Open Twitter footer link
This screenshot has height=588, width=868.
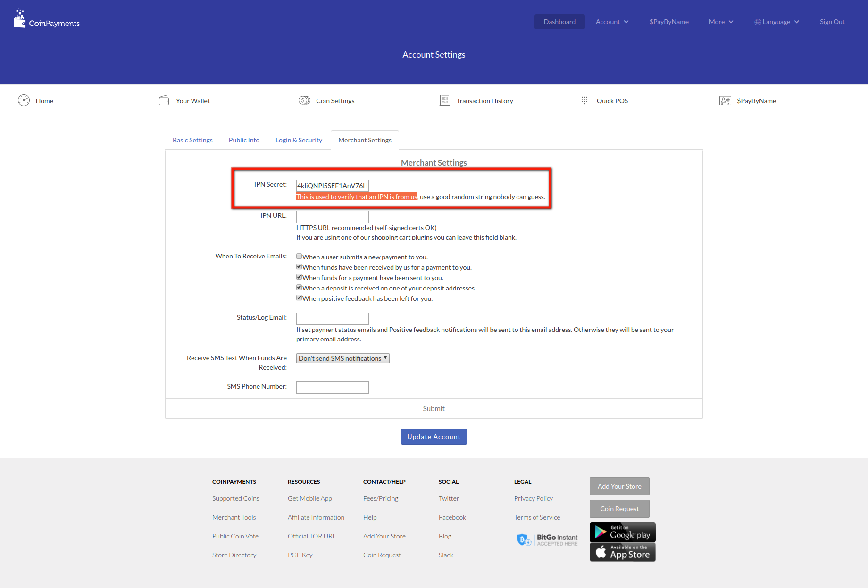449,498
